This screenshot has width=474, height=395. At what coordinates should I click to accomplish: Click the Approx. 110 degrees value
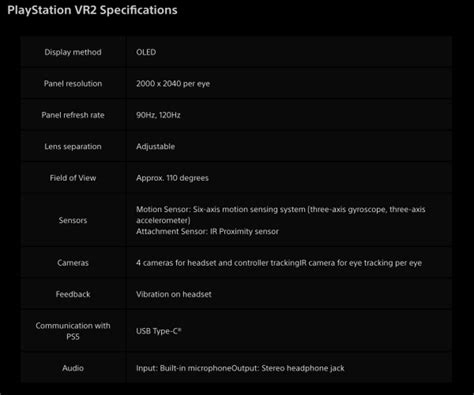point(172,178)
